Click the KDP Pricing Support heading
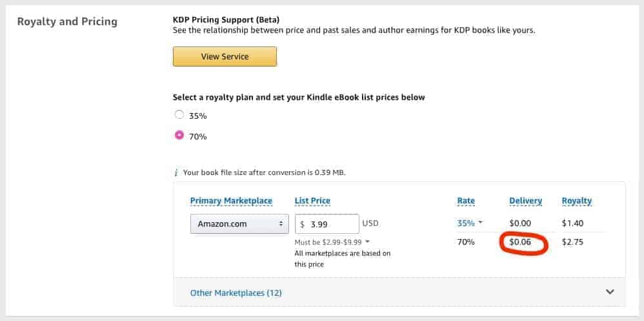 click(226, 20)
